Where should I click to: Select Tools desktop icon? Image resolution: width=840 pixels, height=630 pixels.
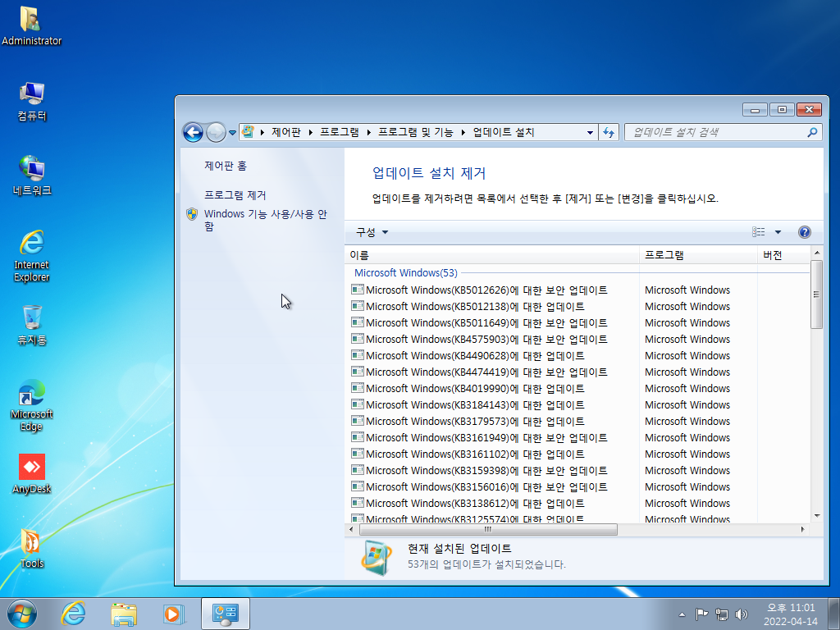pyautogui.click(x=32, y=549)
